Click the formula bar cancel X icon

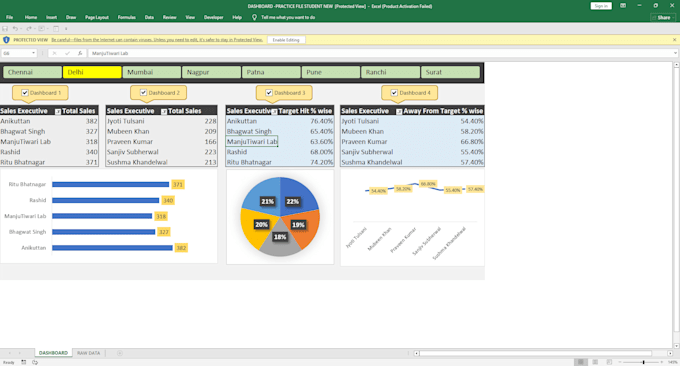(x=54, y=53)
